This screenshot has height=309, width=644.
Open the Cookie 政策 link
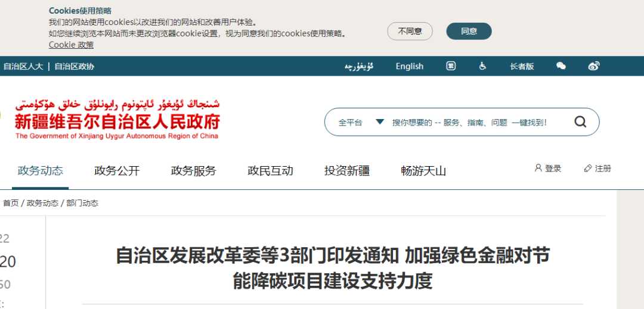pos(71,45)
